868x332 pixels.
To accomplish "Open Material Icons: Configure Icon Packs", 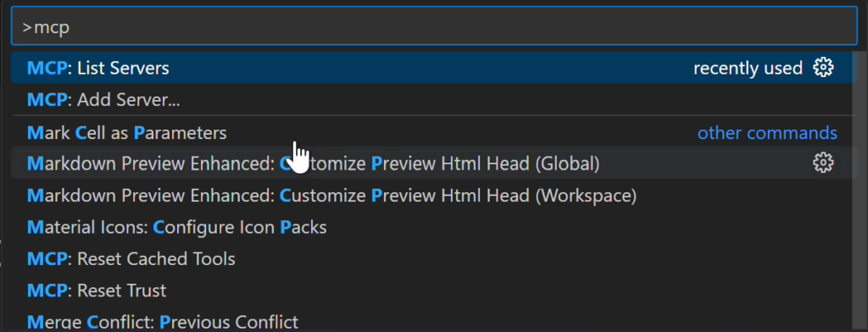I will click(434, 228).
